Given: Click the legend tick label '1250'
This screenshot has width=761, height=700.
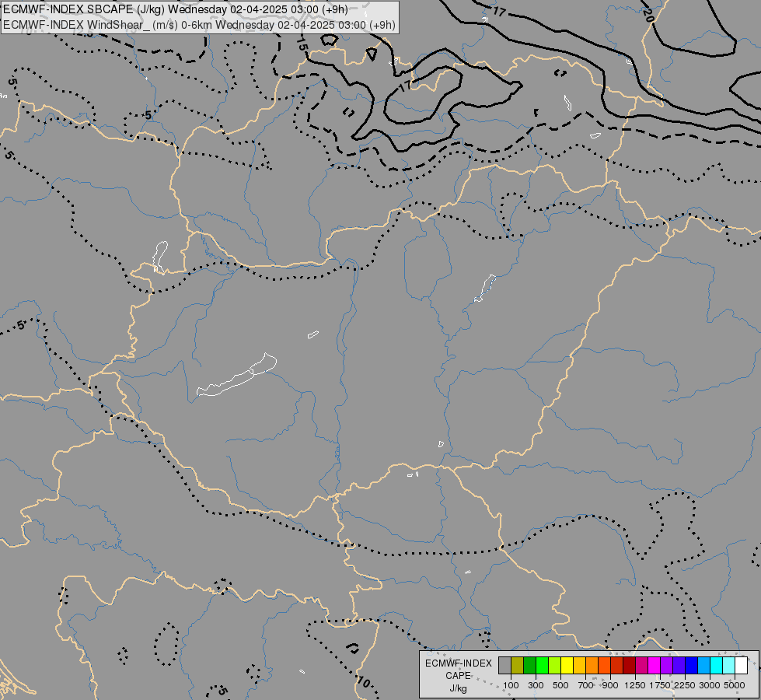Looking at the screenshot, I should coord(635,685).
